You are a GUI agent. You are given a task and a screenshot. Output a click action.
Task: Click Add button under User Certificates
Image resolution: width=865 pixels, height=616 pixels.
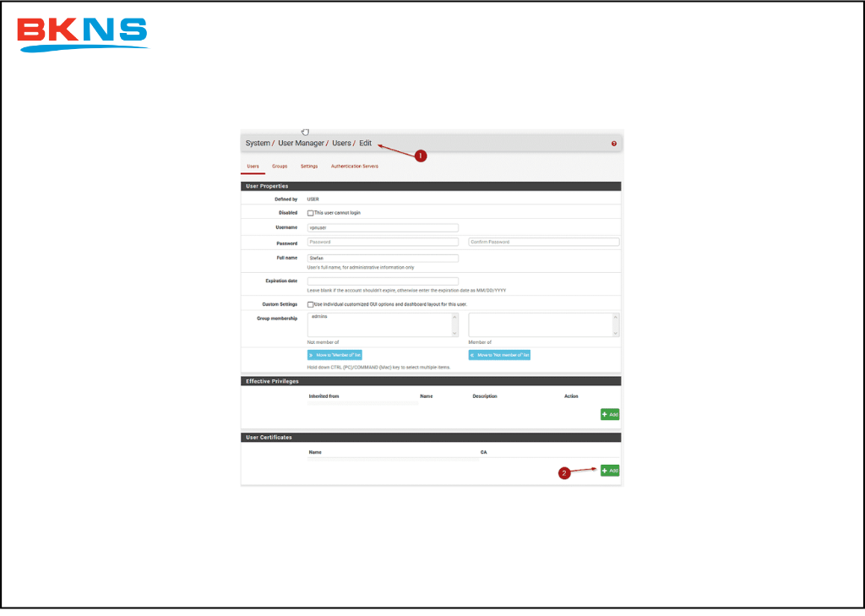pyautogui.click(x=610, y=470)
